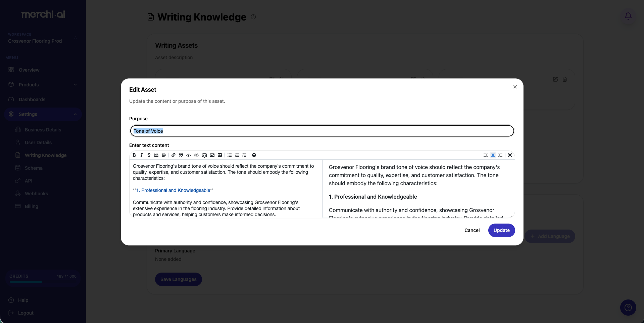Toggle bold formatting in the editor
644x323 pixels.
134,155
